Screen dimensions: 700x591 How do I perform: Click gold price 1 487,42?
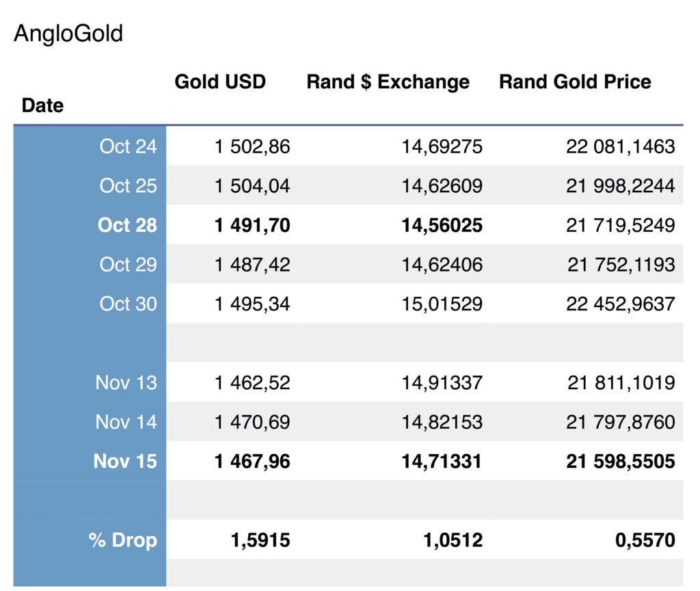(x=252, y=265)
